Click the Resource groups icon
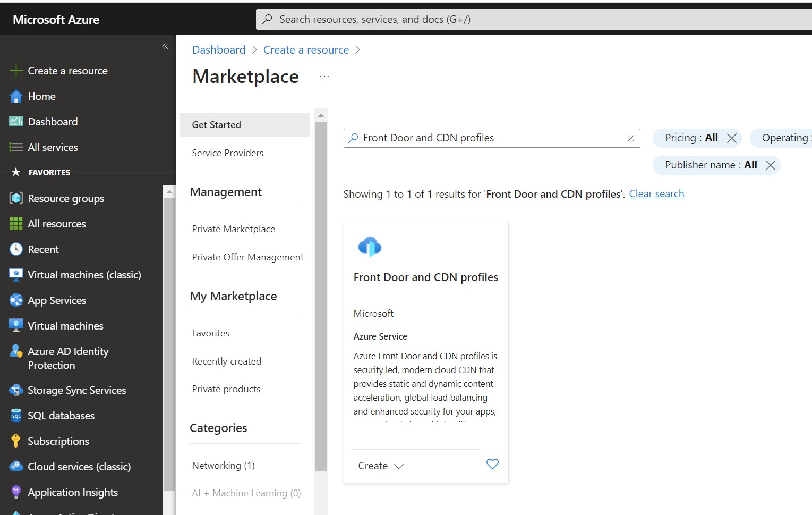The image size is (812, 515). click(x=16, y=198)
